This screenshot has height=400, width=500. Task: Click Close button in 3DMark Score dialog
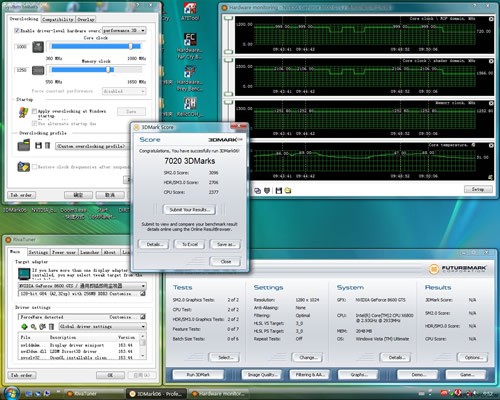tap(225, 262)
